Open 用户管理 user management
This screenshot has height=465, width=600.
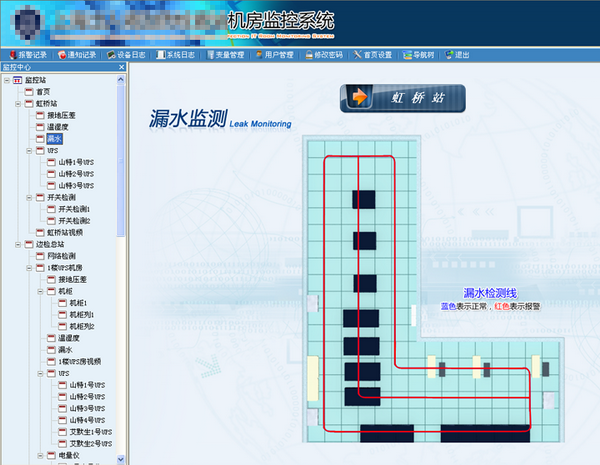pos(279,55)
